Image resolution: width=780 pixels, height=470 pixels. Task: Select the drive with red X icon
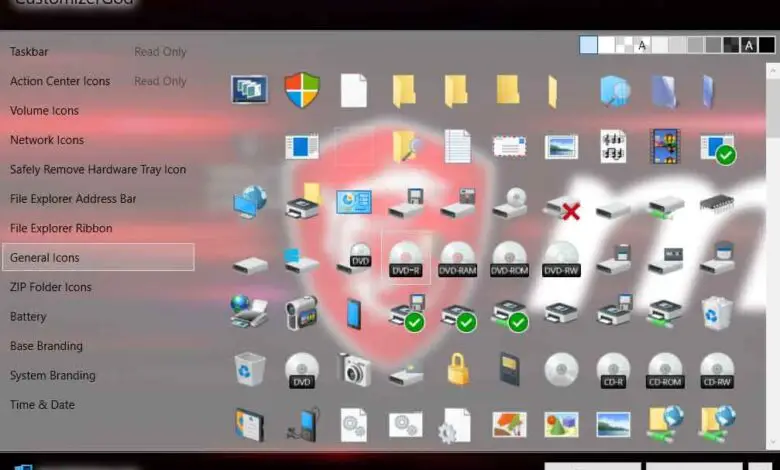pyautogui.click(x=562, y=207)
